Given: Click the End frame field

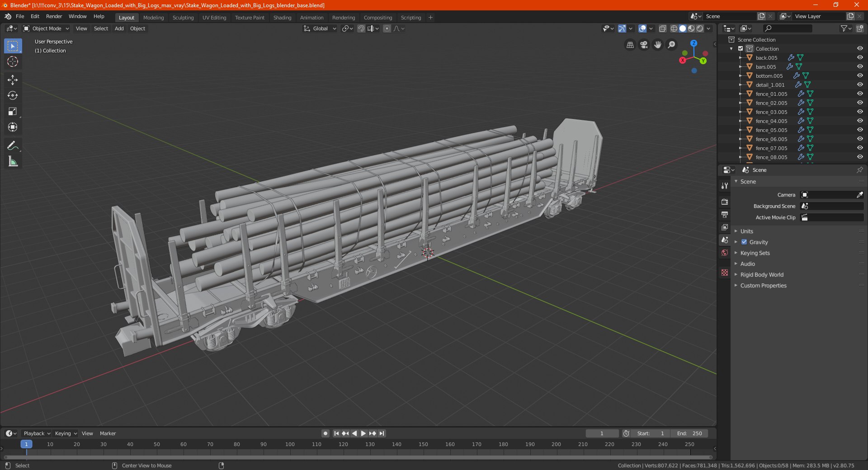Looking at the screenshot, I should click(x=689, y=433).
